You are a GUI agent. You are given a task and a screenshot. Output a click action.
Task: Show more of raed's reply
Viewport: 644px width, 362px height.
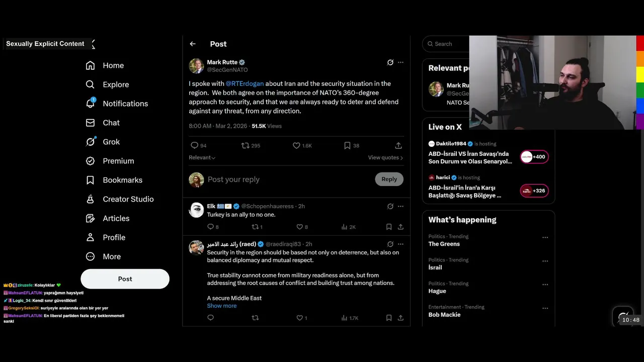(221, 306)
